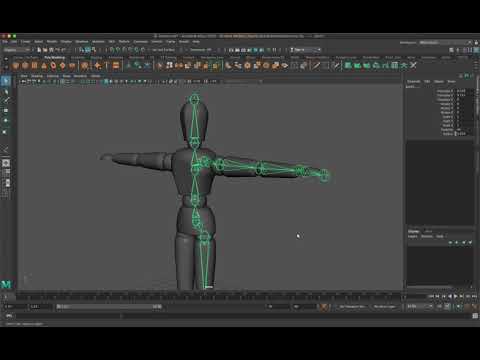Create a polygon disc from the shelf
The height and width of the screenshot is (360, 480).
point(72,66)
